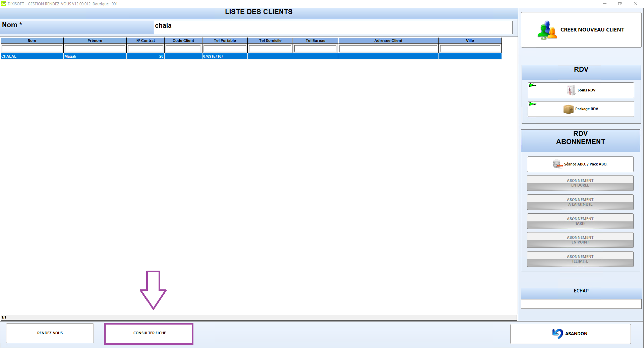Click the Nom search field containing chala
The width and height of the screenshot is (644, 348).
coord(333,27)
